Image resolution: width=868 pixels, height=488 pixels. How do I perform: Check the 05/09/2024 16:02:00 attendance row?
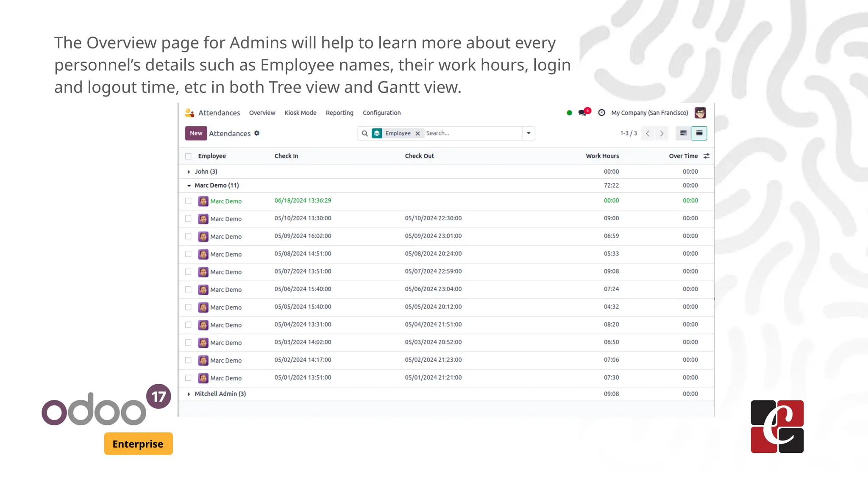[x=188, y=236]
